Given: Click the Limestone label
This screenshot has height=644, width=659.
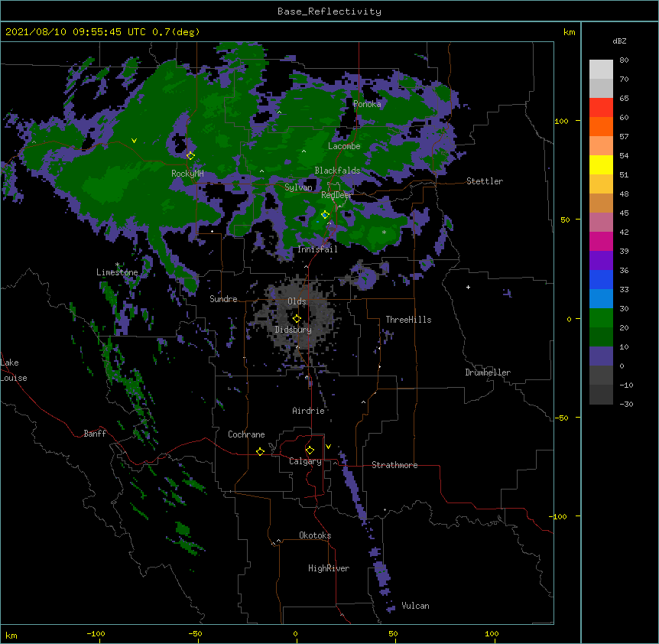Looking at the screenshot, I should pyautogui.click(x=117, y=272).
